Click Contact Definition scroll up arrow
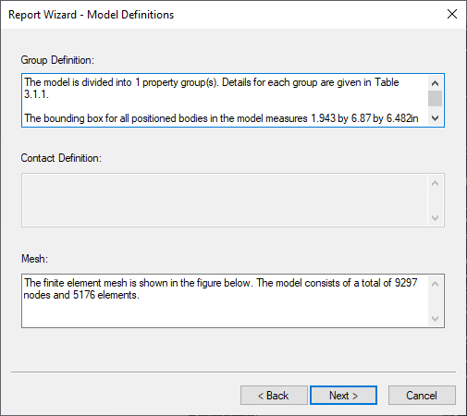 (x=435, y=183)
